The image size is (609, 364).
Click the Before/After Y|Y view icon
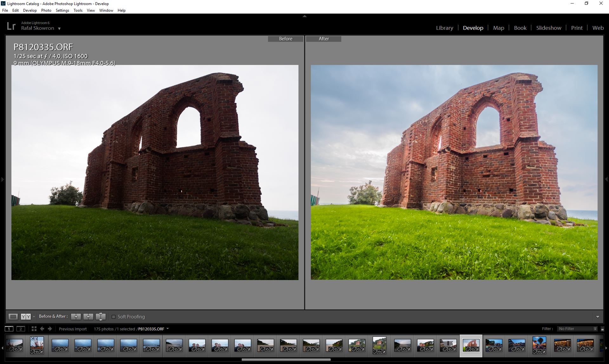pos(26,316)
